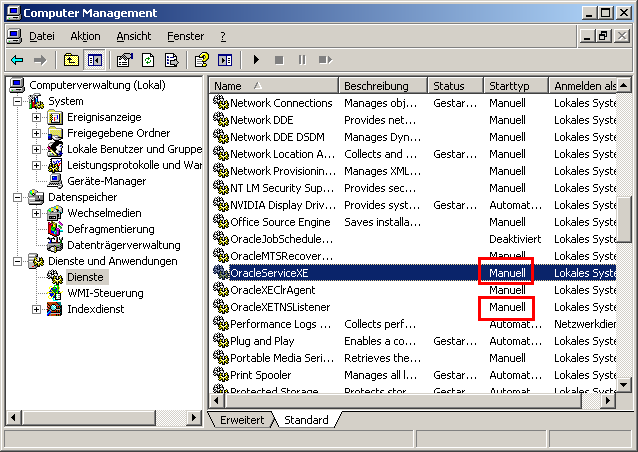Expand the Freigegebene Ordner node

[x=37, y=133]
